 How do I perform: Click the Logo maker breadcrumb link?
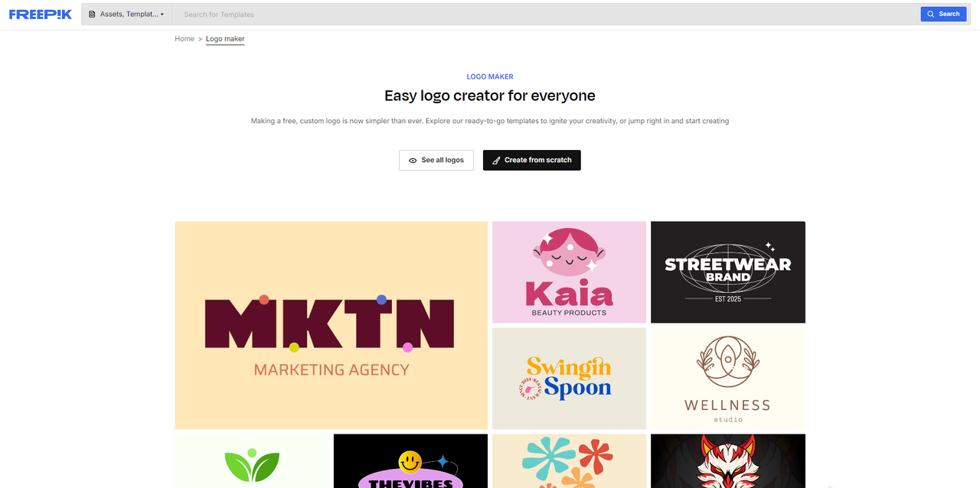click(224, 38)
